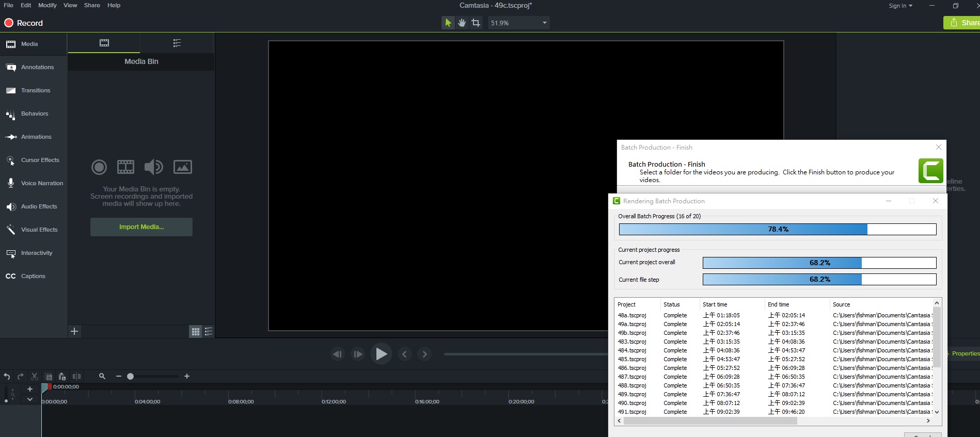Open the Transitions panel
This screenshot has height=437, width=980.
[x=34, y=90]
